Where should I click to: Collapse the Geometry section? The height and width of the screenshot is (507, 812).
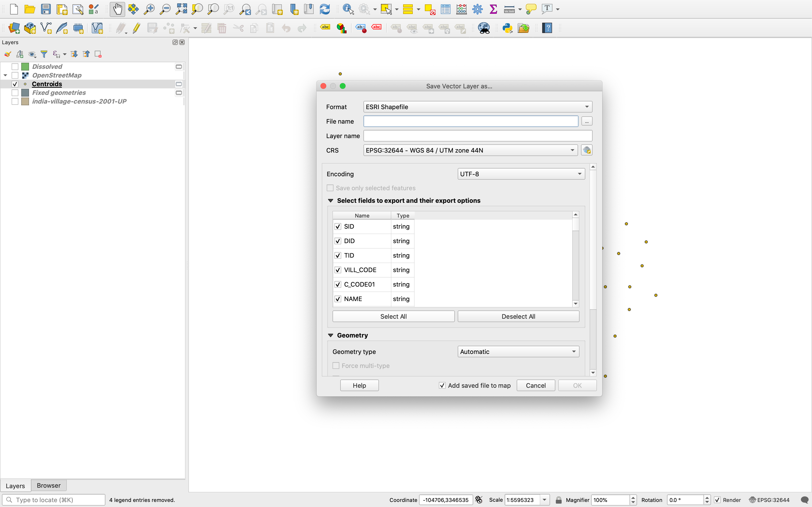point(331,335)
